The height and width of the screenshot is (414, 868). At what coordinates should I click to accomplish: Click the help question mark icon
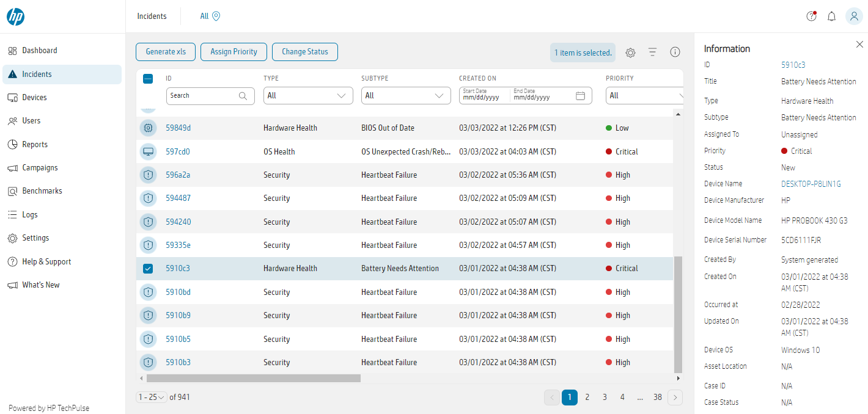811,16
